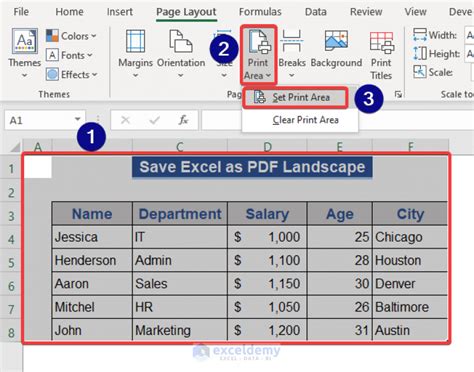Image resolution: width=474 pixels, height=372 pixels.
Task: Click the city cell 'Denver'
Action: (410, 284)
